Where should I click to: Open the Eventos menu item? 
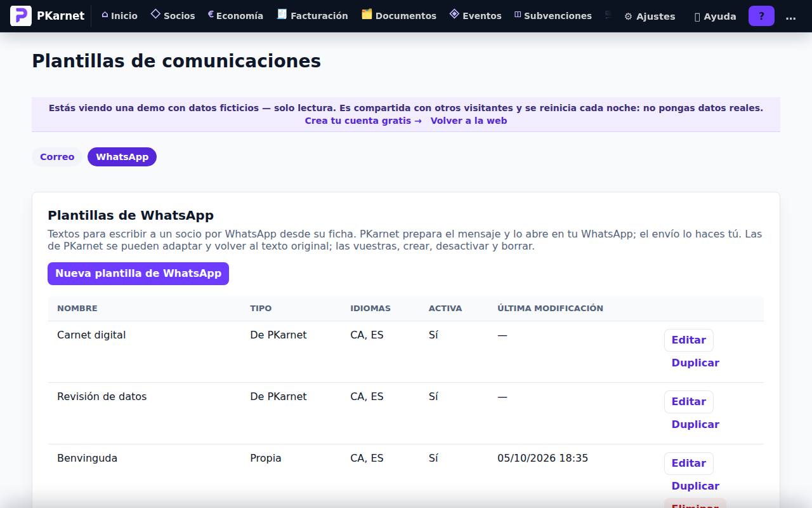(475, 16)
